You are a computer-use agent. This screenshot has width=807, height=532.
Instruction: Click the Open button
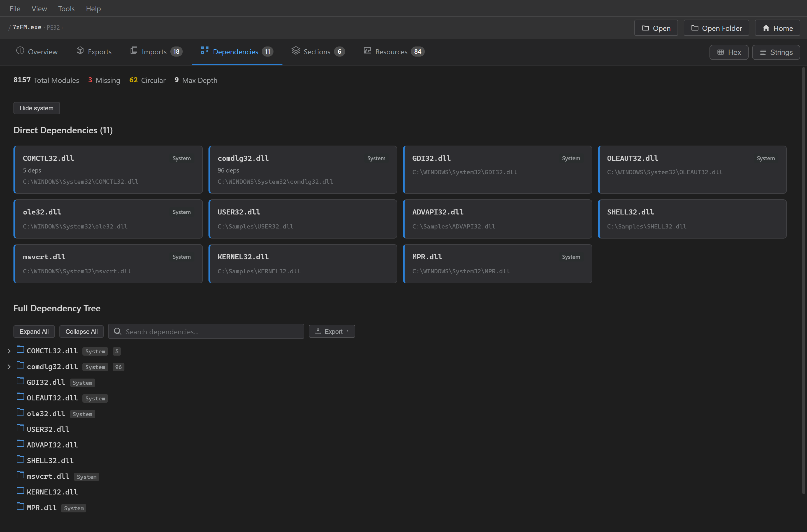[x=656, y=28]
